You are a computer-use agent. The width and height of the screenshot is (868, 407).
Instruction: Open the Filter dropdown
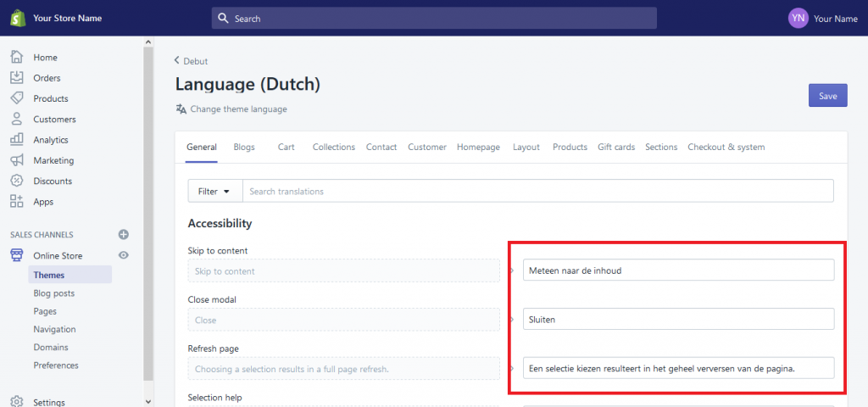[x=214, y=191]
